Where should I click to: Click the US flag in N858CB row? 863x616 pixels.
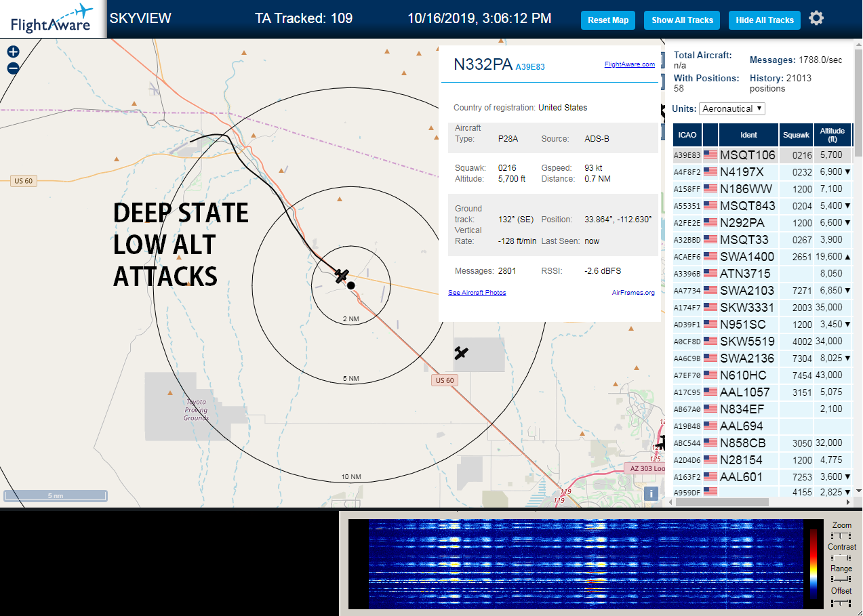710,443
